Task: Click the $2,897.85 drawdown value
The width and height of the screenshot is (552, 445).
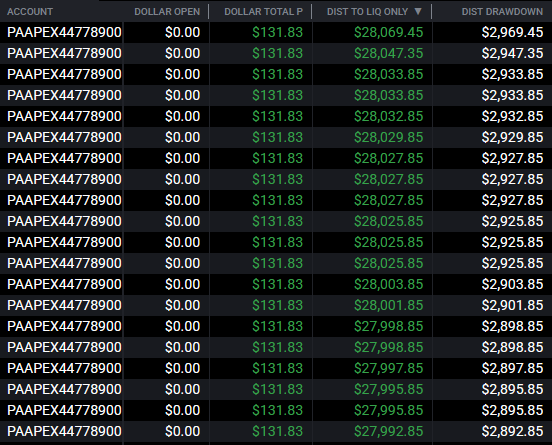Action: pyautogui.click(x=512, y=368)
